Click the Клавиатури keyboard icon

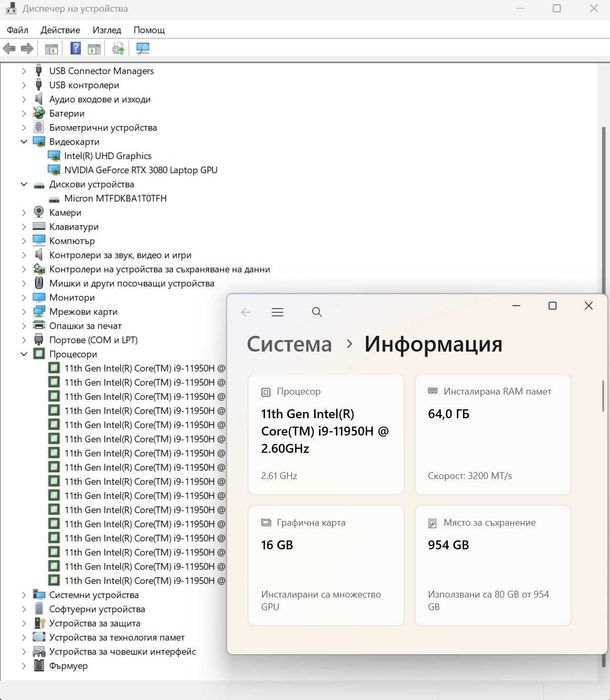pos(39,226)
